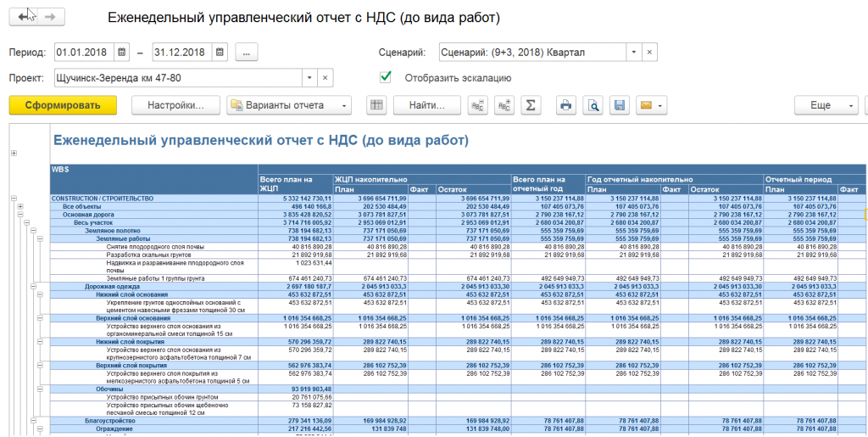Print the report with printer icon
Viewport: 868px width, 437px height.
pyautogui.click(x=565, y=105)
